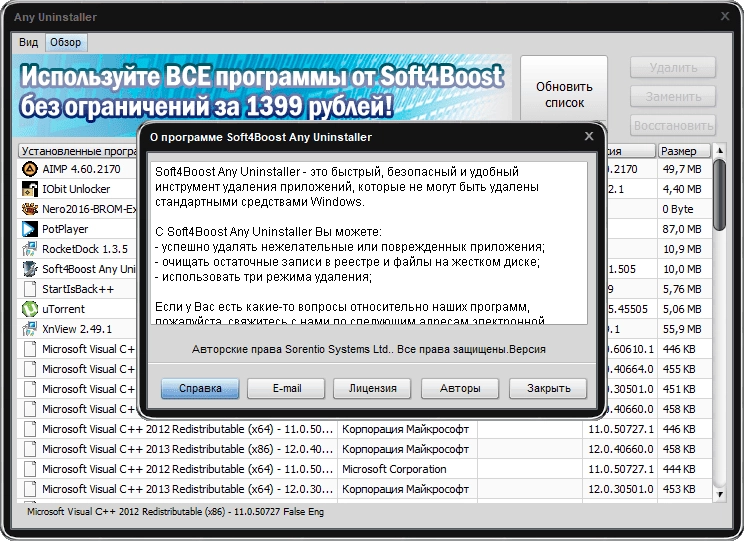This screenshot has width=744, height=541.
Task: Open the Лицензия button
Action: [372, 388]
